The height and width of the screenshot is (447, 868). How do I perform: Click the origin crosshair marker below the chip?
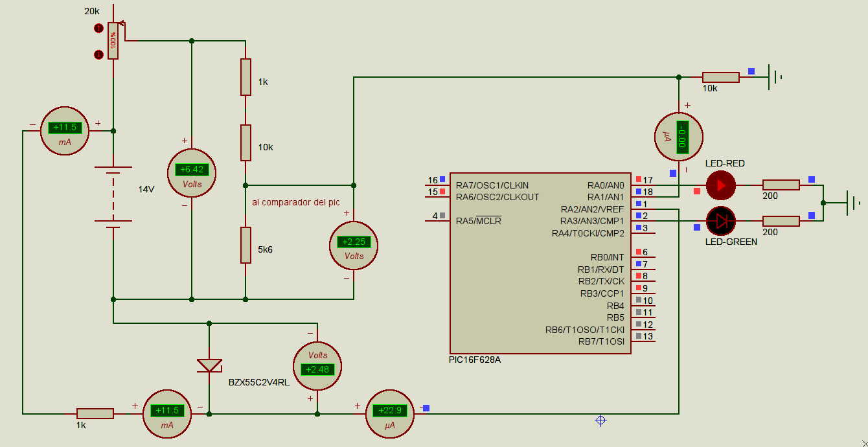point(600,420)
